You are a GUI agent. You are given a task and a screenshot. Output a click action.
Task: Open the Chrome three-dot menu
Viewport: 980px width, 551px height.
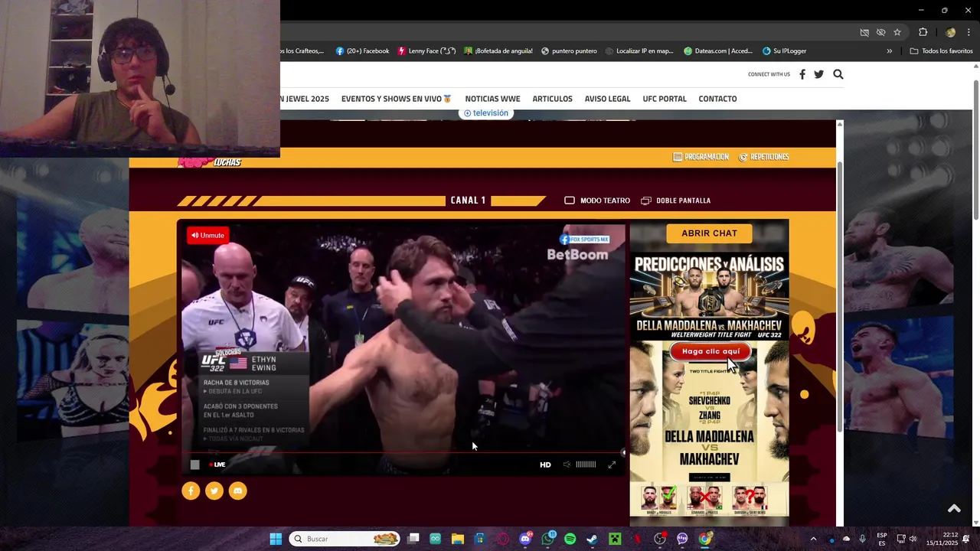(968, 32)
